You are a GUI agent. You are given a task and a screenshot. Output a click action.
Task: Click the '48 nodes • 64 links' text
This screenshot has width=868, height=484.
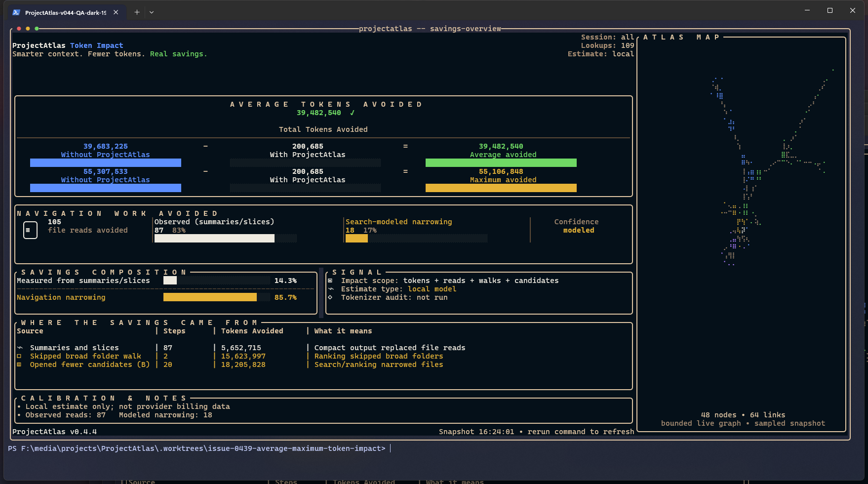[743, 415]
